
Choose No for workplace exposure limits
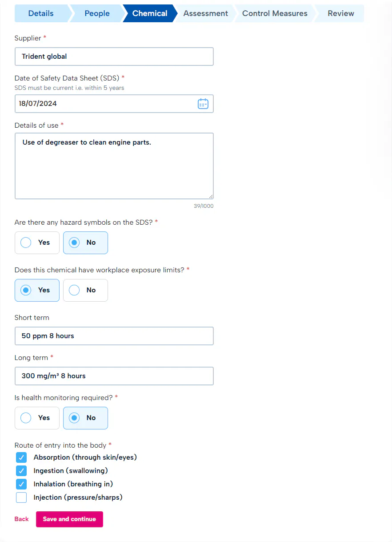(85, 290)
